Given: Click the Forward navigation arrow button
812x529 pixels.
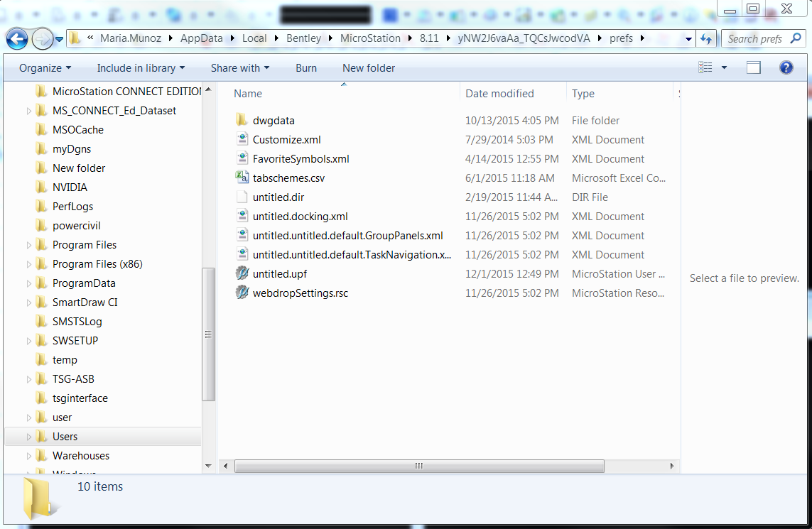Looking at the screenshot, I should coord(42,39).
